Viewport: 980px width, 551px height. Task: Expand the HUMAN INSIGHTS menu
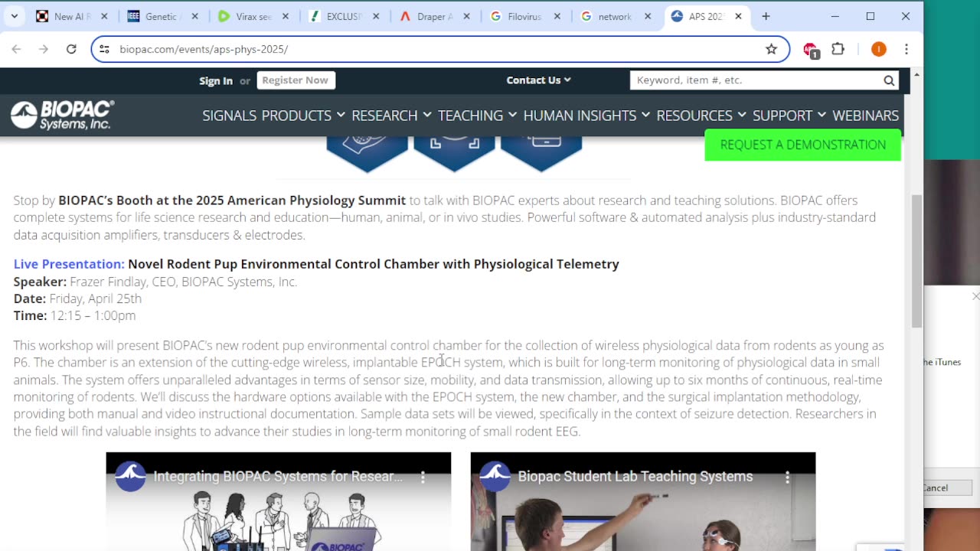pos(586,116)
